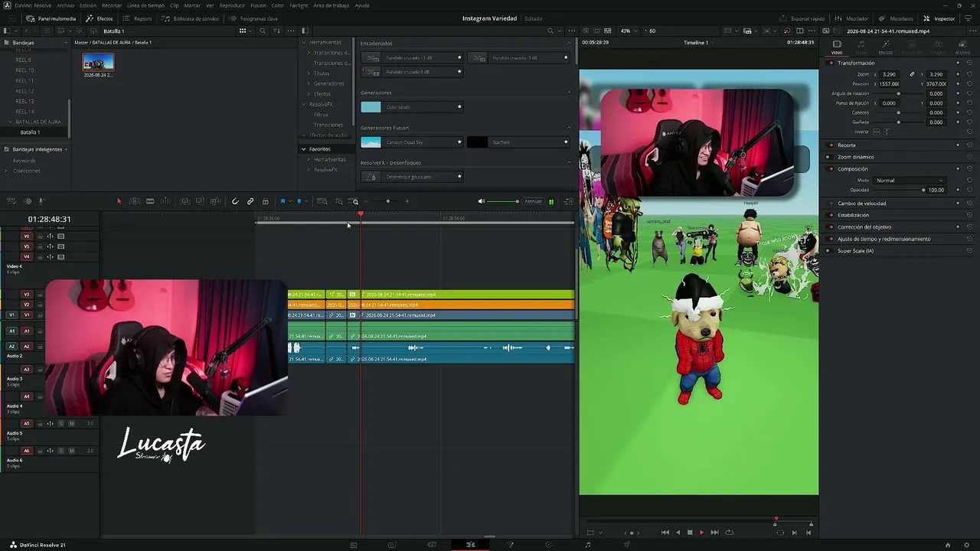Image resolution: width=980 pixels, height=551 pixels.
Task: Switch to the Efectos inspector tab
Action: tap(885, 47)
